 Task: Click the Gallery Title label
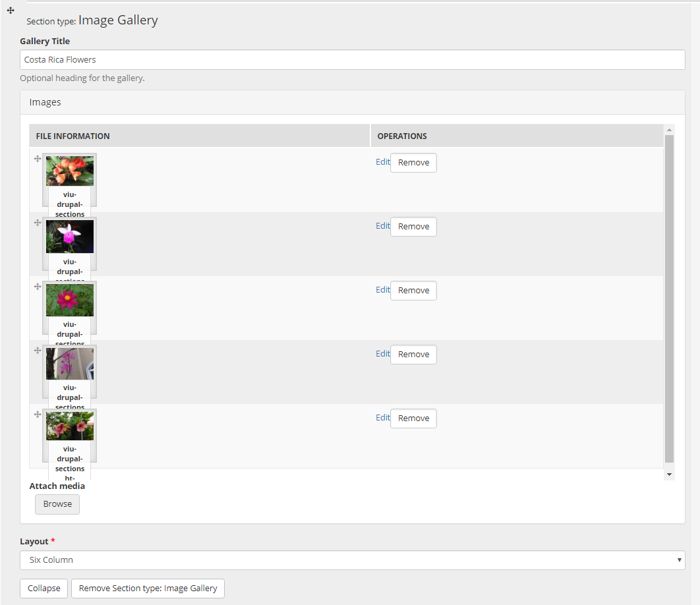[45, 41]
